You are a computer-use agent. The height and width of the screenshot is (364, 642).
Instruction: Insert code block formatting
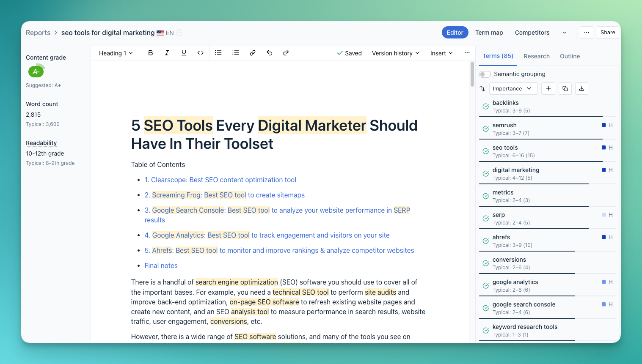coord(201,53)
